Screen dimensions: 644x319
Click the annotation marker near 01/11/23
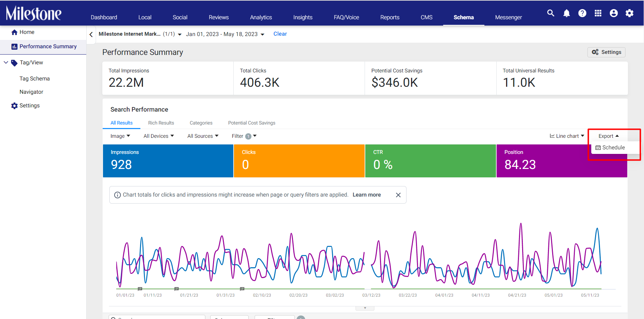(x=140, y=289)
